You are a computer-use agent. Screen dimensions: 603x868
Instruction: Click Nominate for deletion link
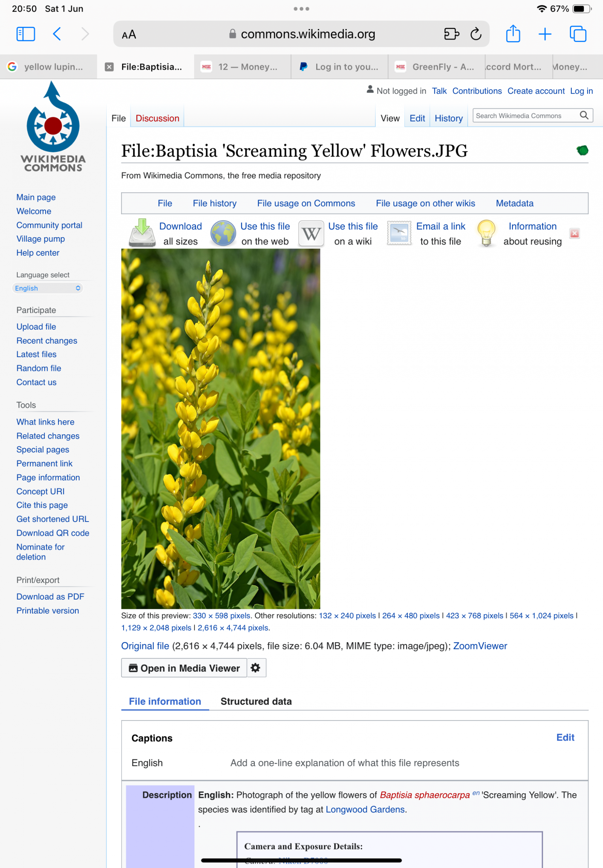tap(40, 552)
